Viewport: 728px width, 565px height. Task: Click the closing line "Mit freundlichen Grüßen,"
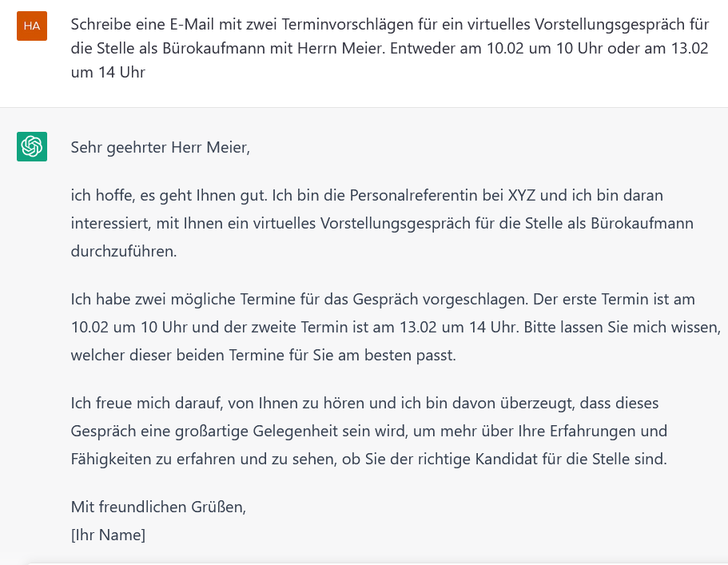(158, 507)
